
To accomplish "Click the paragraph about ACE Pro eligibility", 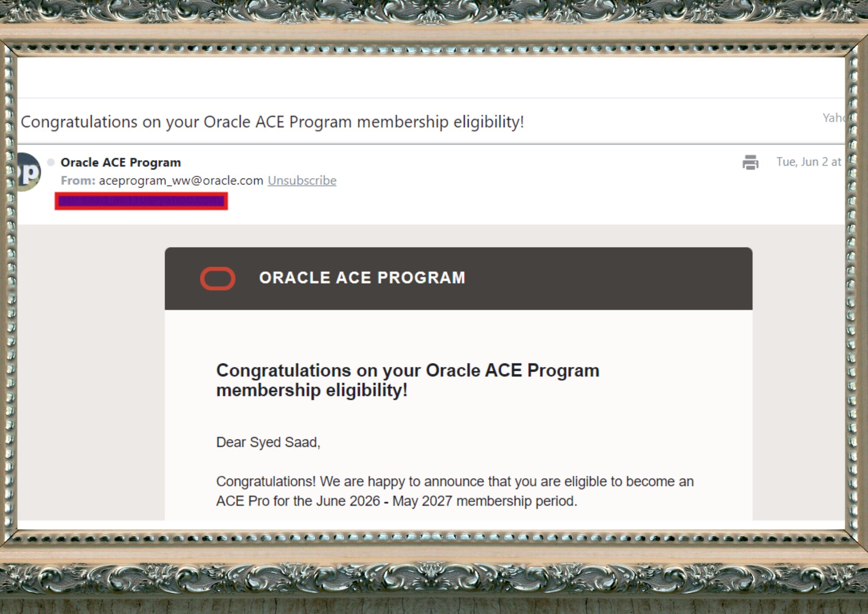I will click(455, 491).
